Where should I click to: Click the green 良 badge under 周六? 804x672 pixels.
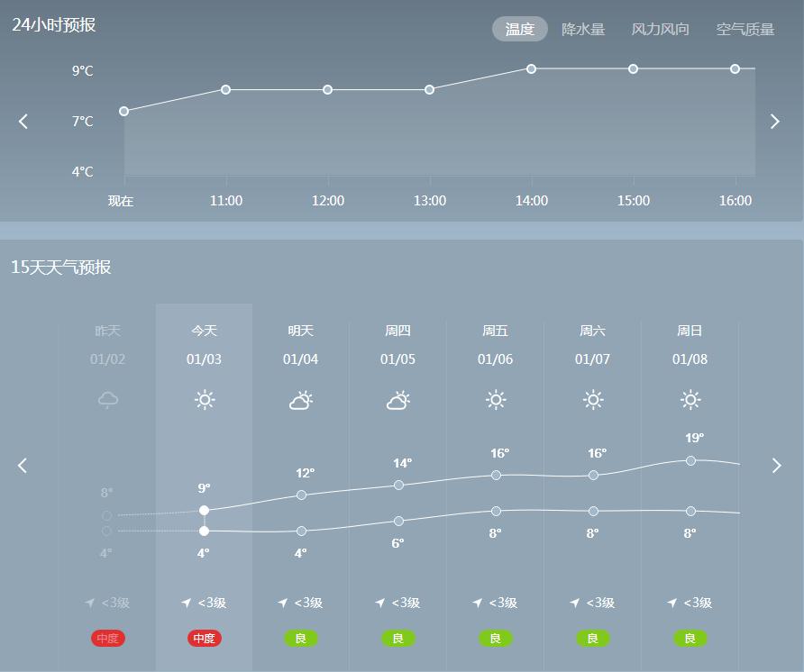(x=593, y=638)
